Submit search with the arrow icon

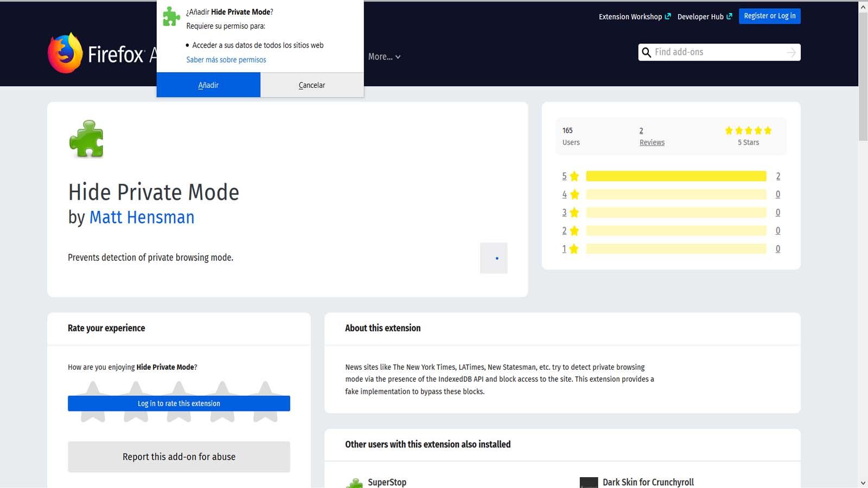[x=792, y=52]
